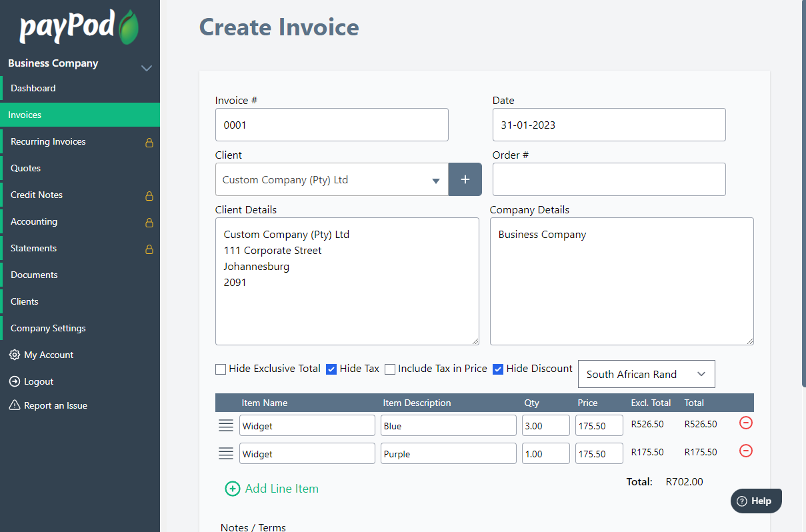
Task: Edit price in the Purple Widget row
Action: pos(599,453)
